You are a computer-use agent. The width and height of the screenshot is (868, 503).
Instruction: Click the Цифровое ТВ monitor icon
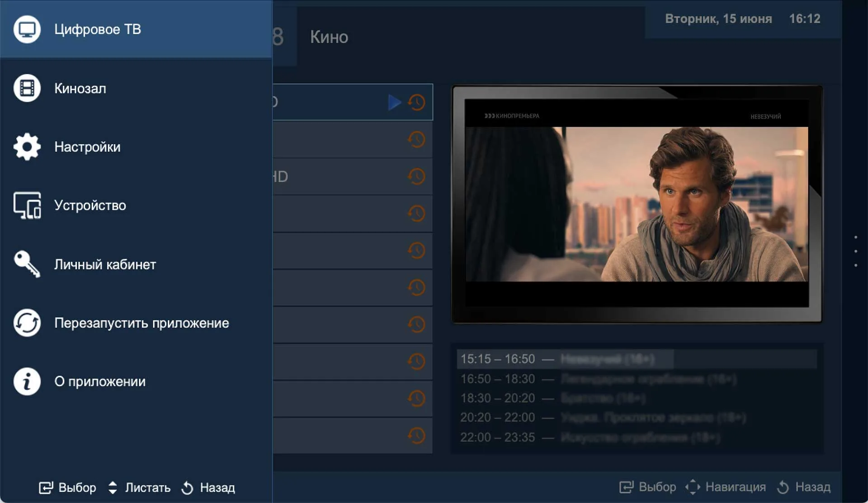coord(27,29)
